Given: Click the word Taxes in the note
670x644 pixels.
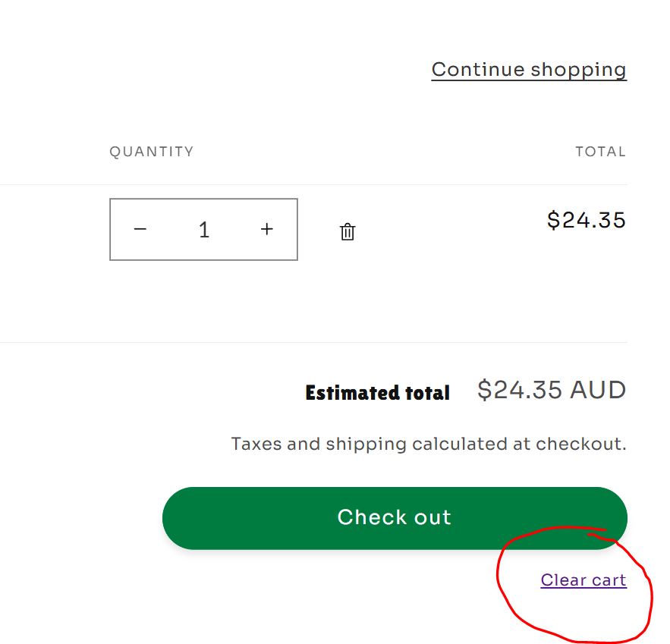Looking at the screenshot, I should [x=256, y=444].
